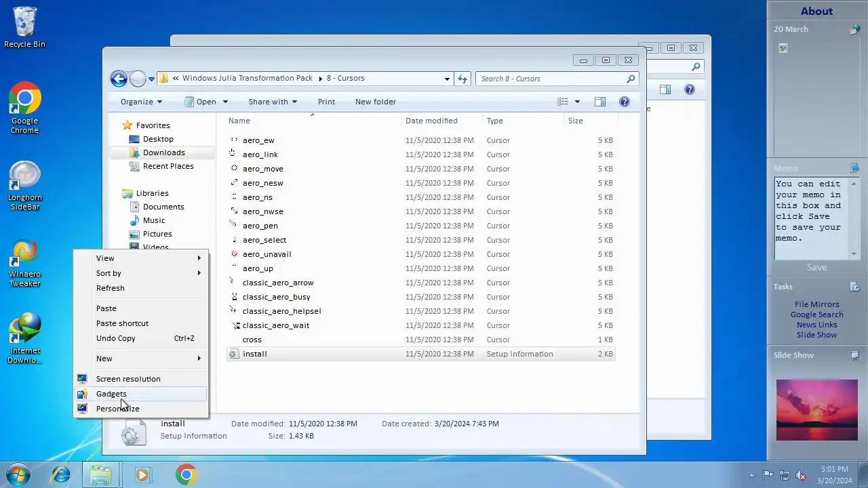
Task: Toggle the preview pane button
Action: pyautogui.click(x=599, y=102)
